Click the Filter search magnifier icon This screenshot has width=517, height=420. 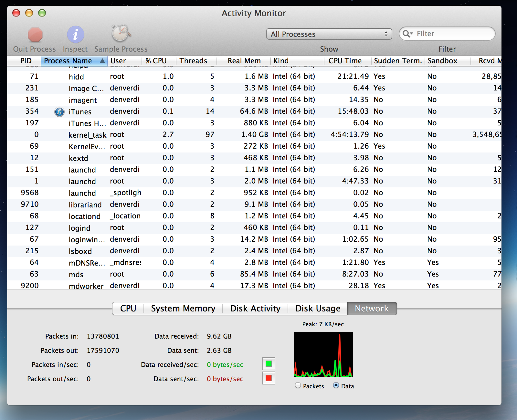pos(408,34)
